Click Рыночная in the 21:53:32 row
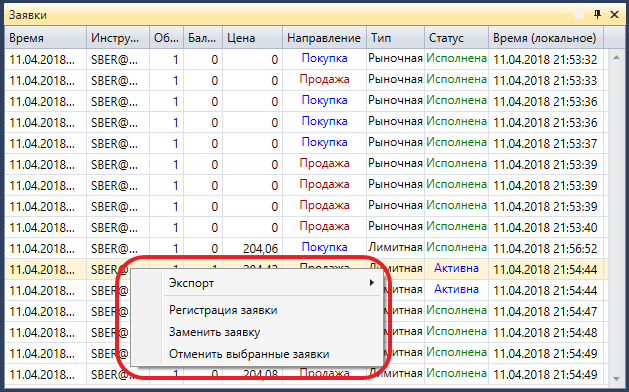The width and height of the screenshot is (629, 392). coord(396,58)
